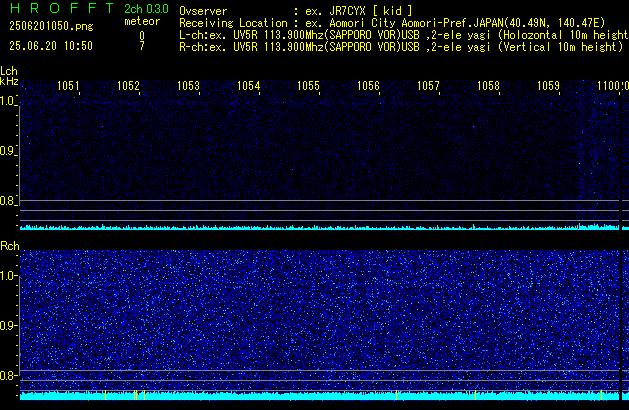Click the 1053 time tick label
The height and width of the screenshot is (410, 629).
tap(188, 86)
